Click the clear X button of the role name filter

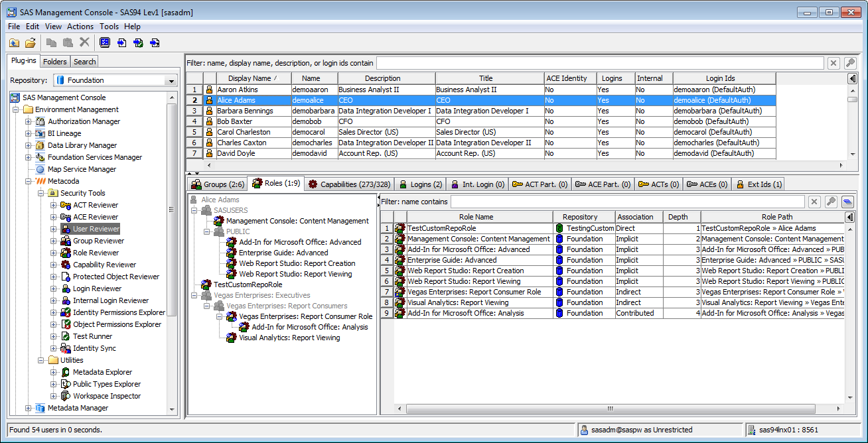[814, 202]
